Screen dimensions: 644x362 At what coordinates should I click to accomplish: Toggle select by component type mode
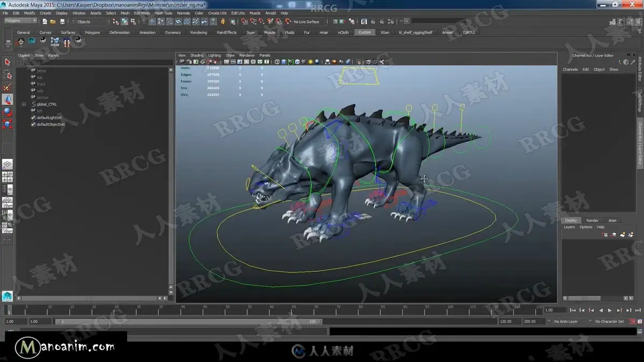[133, 21]
